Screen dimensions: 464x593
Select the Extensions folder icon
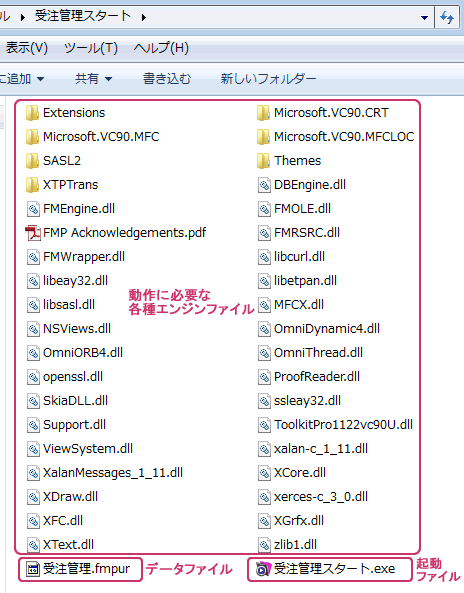pos(33,113)
